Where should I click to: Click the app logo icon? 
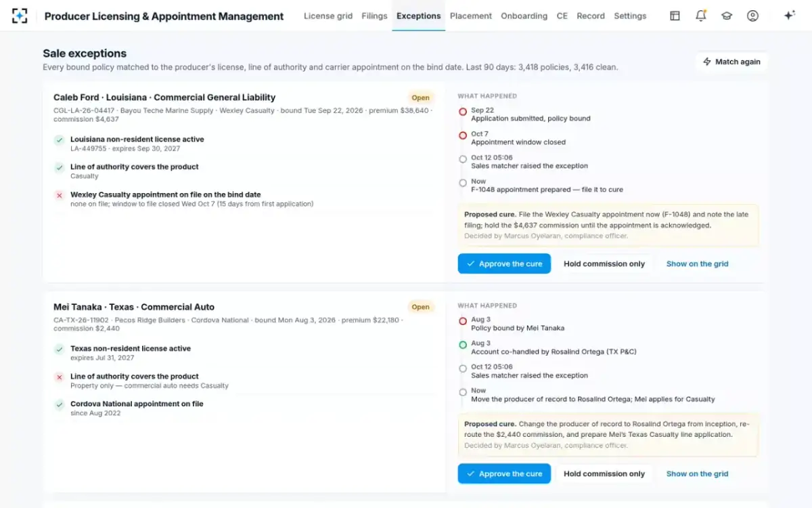point(20,16)
